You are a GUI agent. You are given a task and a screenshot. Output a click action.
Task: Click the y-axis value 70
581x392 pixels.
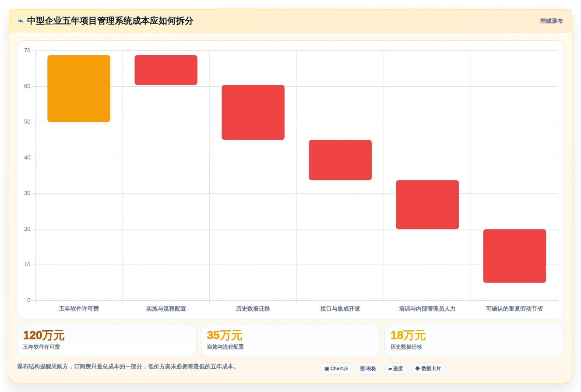27,50
